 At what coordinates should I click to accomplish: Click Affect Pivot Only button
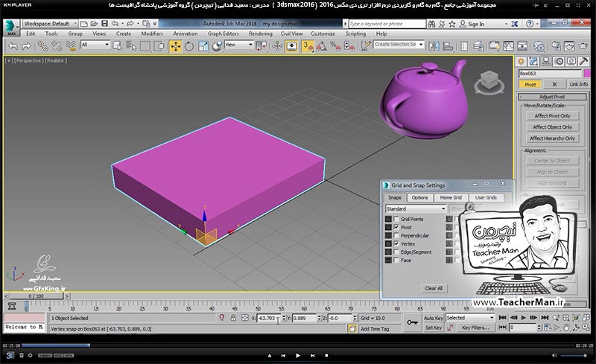552,116
